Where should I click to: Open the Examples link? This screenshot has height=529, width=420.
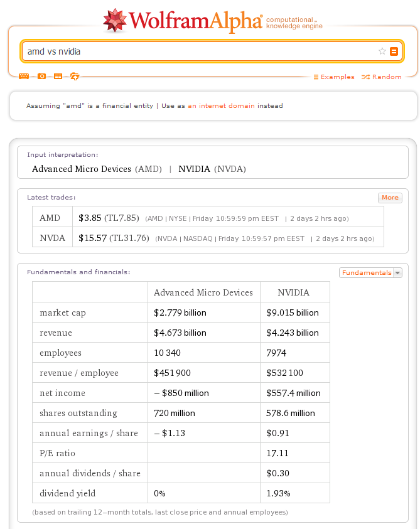click(334, 77)
